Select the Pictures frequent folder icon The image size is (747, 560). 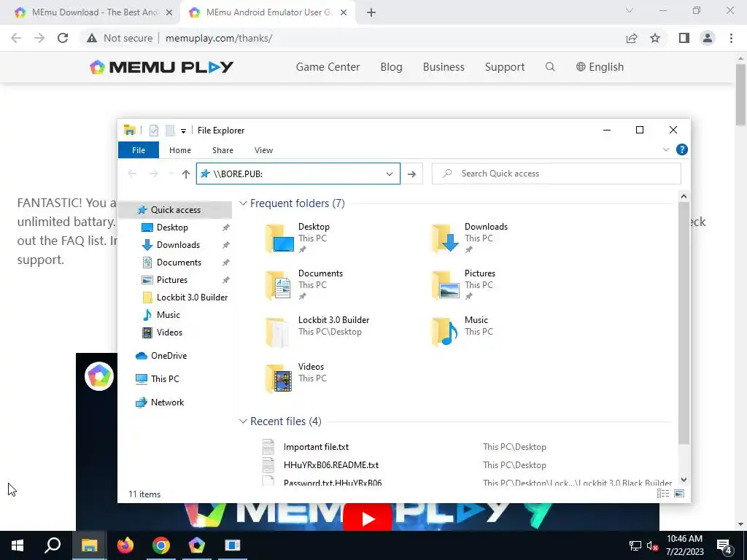446,285
